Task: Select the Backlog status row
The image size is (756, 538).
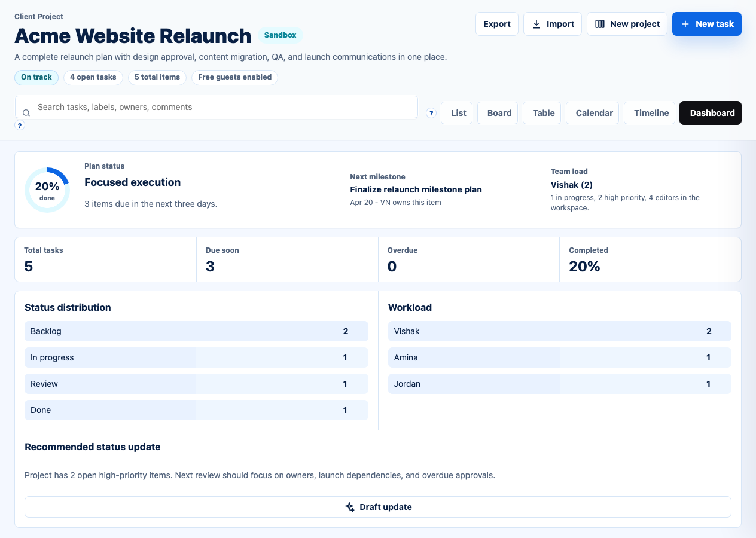Action: tap(196, 331)
